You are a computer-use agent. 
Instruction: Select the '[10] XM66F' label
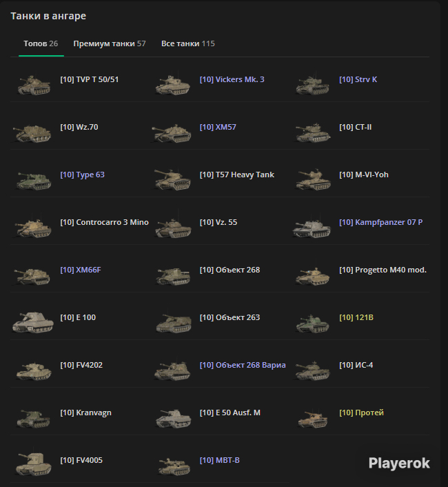[81, 270]
